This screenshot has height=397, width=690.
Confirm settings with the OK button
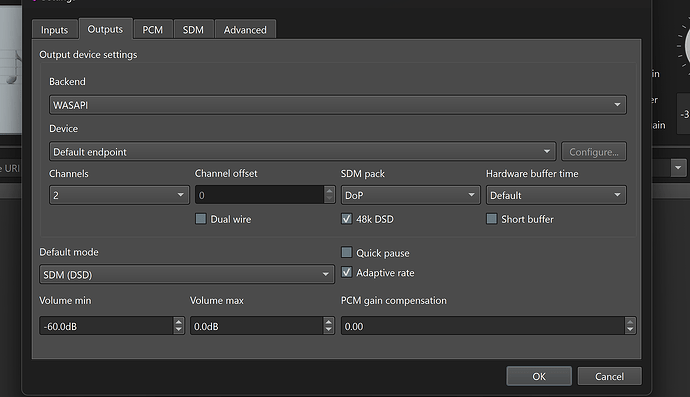click(x=539, y=376)
